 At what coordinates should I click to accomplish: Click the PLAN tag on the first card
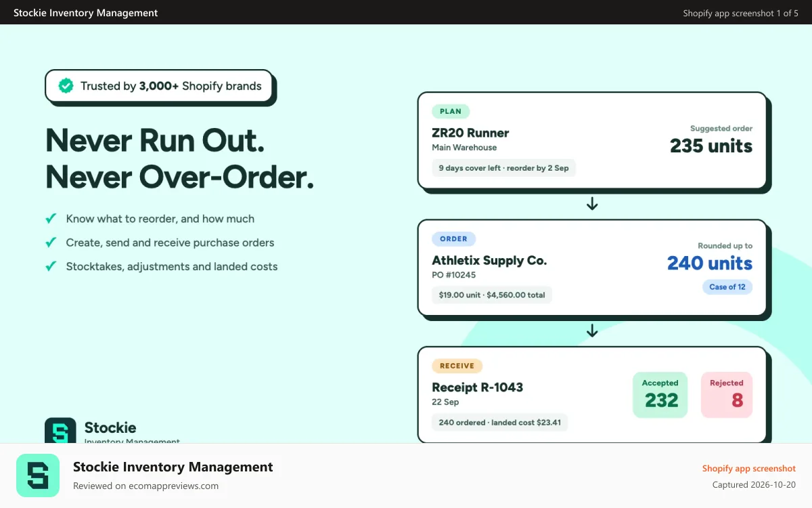[451, 112]
